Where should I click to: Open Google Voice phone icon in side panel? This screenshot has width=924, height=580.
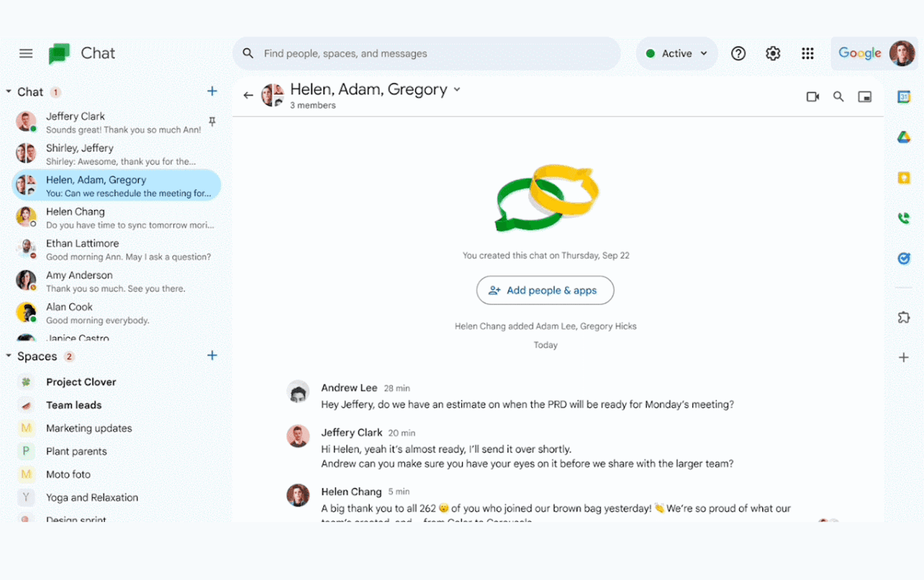(x=904, y=218)
